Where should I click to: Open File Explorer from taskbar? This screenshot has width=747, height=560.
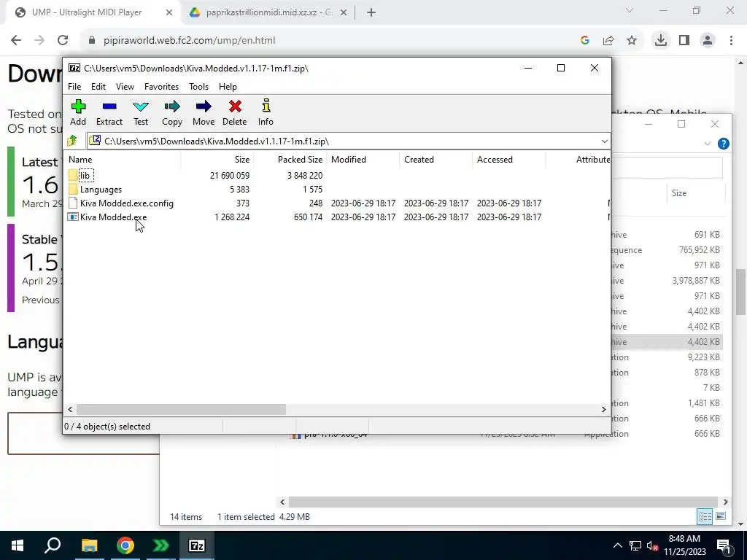[x=89, y=545]
